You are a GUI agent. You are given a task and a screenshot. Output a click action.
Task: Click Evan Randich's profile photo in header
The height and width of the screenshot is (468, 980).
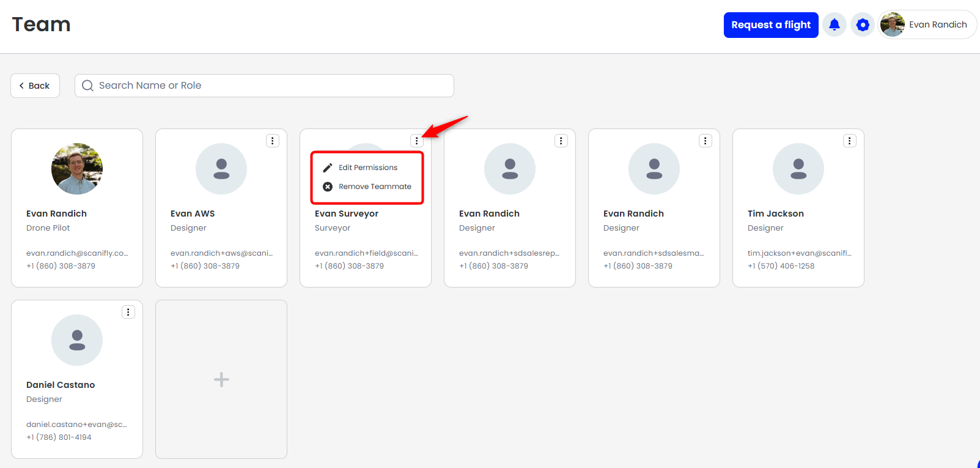point(892,25)
